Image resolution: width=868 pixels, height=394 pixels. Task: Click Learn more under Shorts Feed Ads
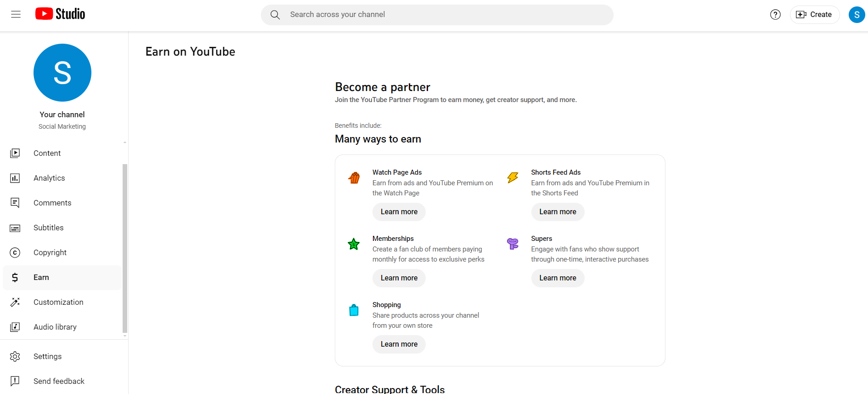558,212
